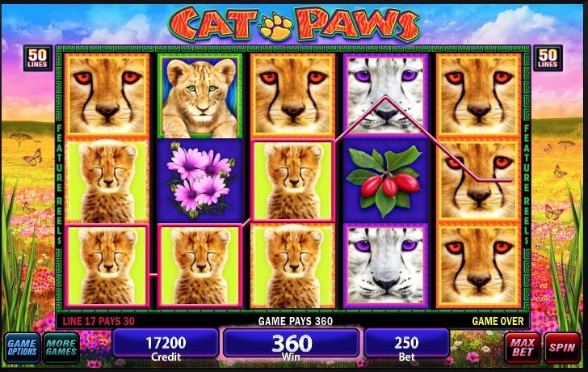Select the top white snow leopard symbol
Image resolution: width=588 pixels, height=372 pixels.
385,96
